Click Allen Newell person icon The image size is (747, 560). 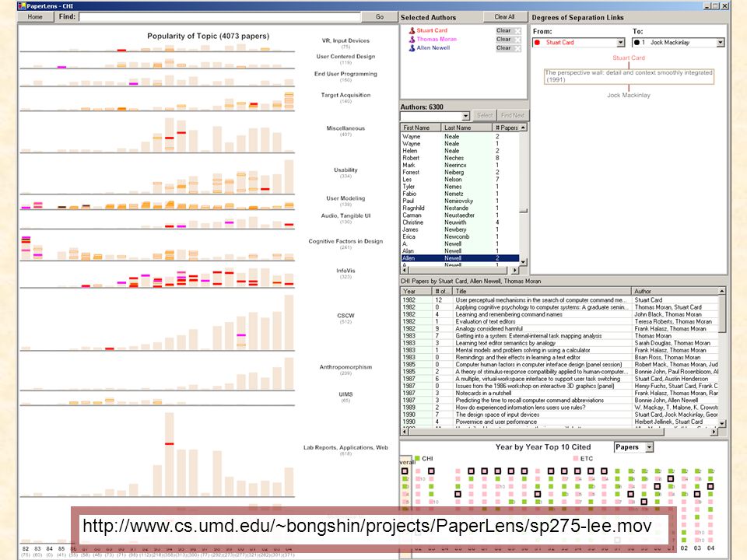click(412, 47)
